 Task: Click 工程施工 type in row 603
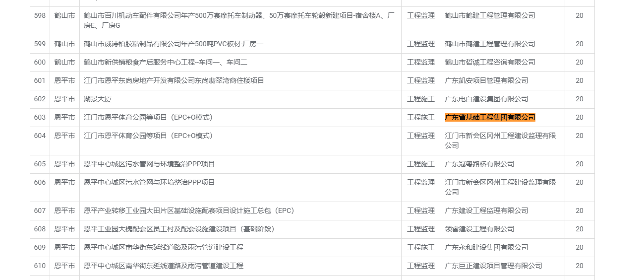tap(421, 118)
